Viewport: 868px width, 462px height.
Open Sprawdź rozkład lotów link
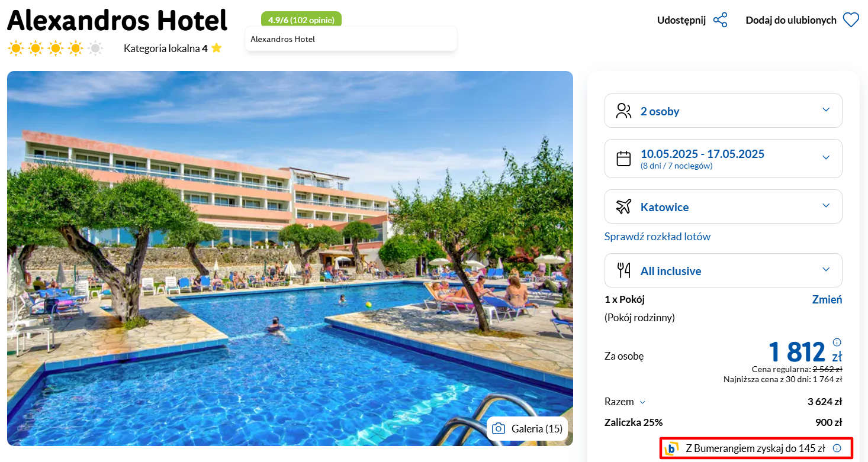(657, 237)
